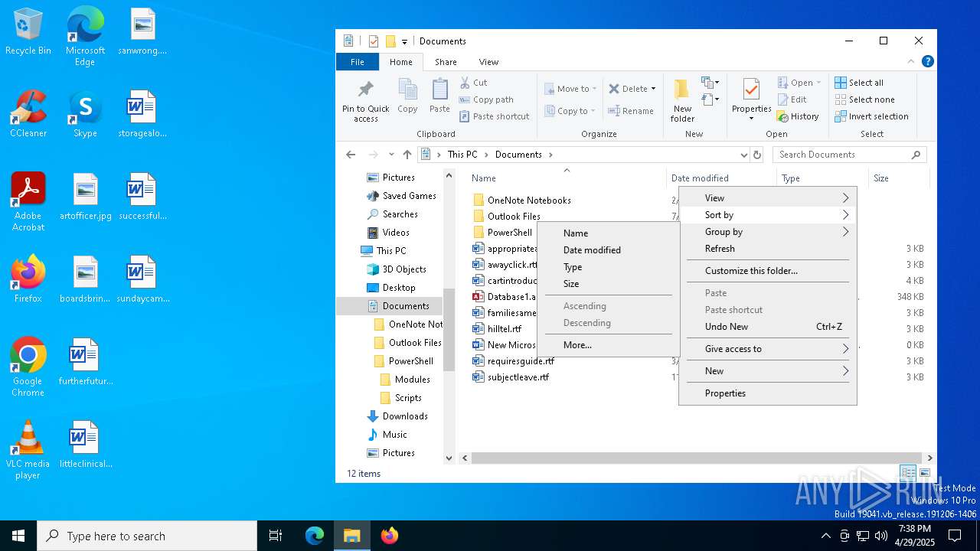Screen dimensions: 980x551
Task: Open VLC media player desktop icon
Action: click(x=28, y=450)
